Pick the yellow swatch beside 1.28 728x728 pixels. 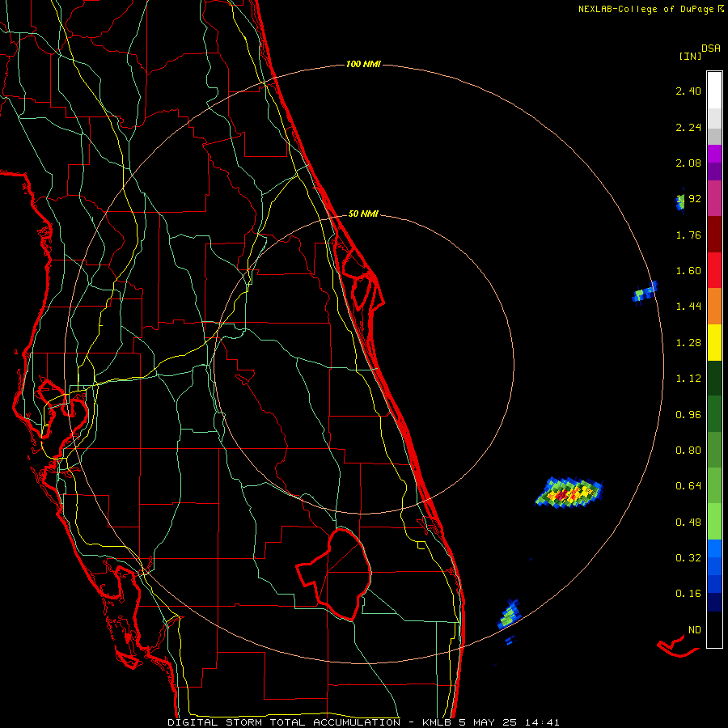[714, 342]
